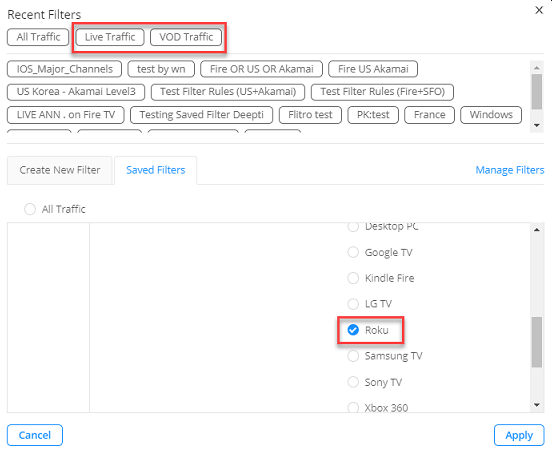The height and width of the screenshot is (454, 552).
Task: Open the Saved Filters tab
Action: pyautogui.click(x=156, y=170)
